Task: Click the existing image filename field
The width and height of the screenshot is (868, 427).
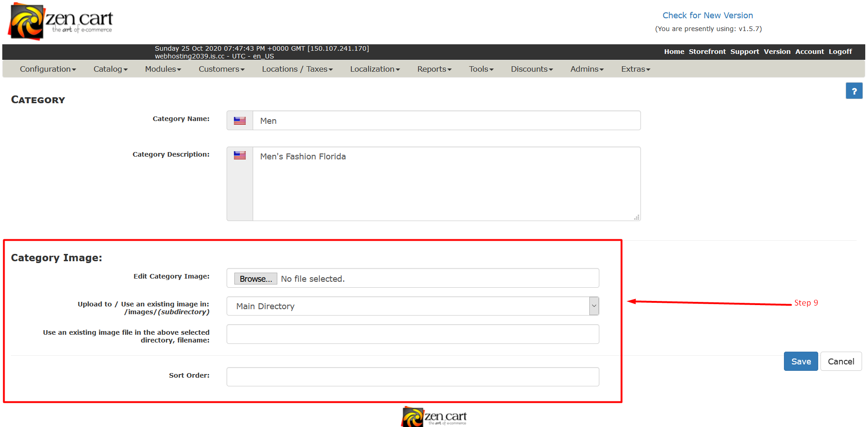Action: click(413, 334)
